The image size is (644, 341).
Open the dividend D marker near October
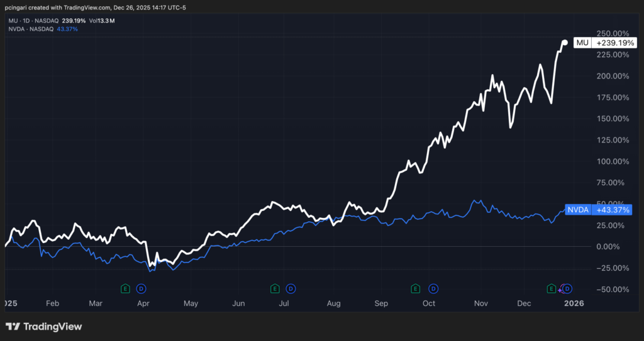(433, 288)
